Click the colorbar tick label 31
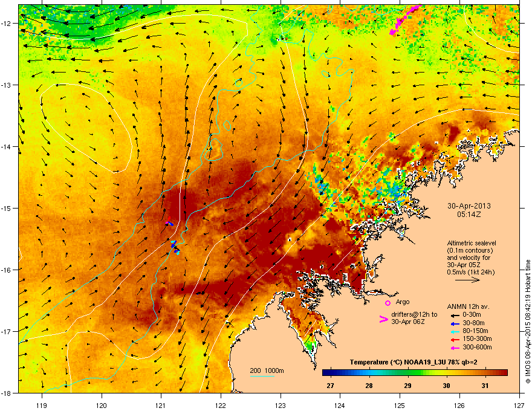 click(x=485, y=386)
